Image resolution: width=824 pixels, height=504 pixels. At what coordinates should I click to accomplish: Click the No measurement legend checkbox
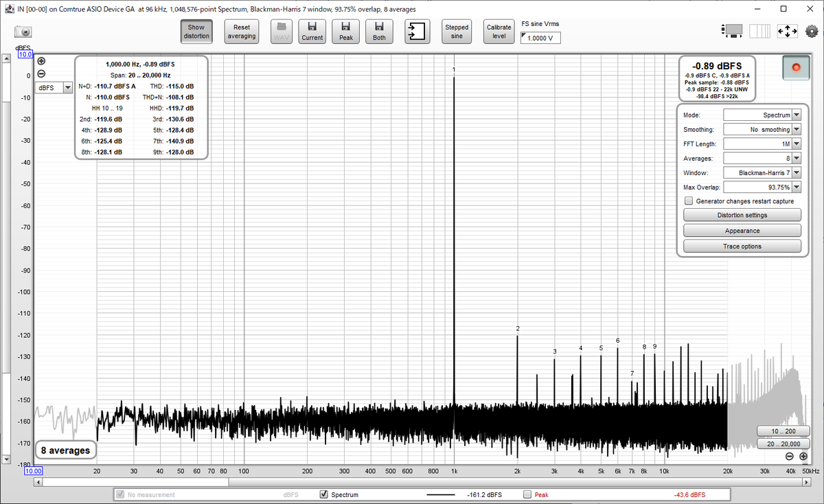pos(121,494)
